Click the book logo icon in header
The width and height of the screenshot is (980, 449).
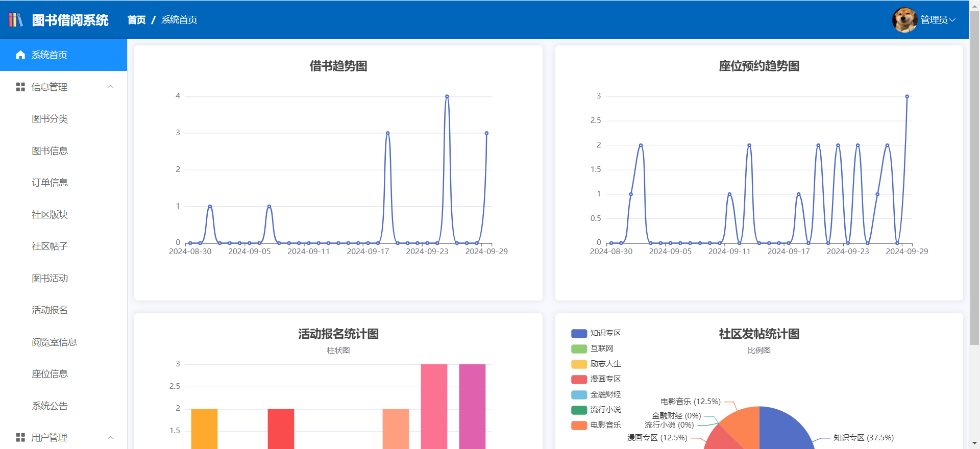pyautogui.click(x=16, y=20)
